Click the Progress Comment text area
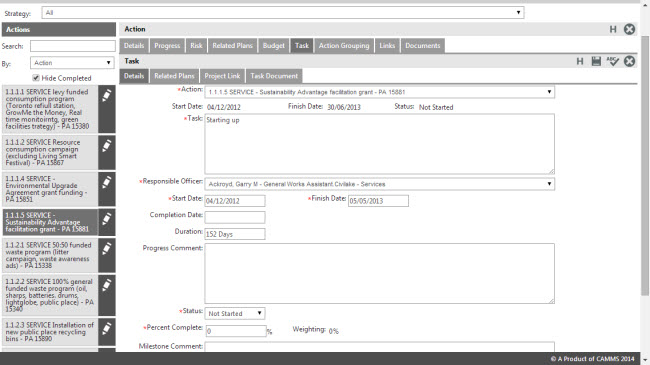 (x=379, y=273)
